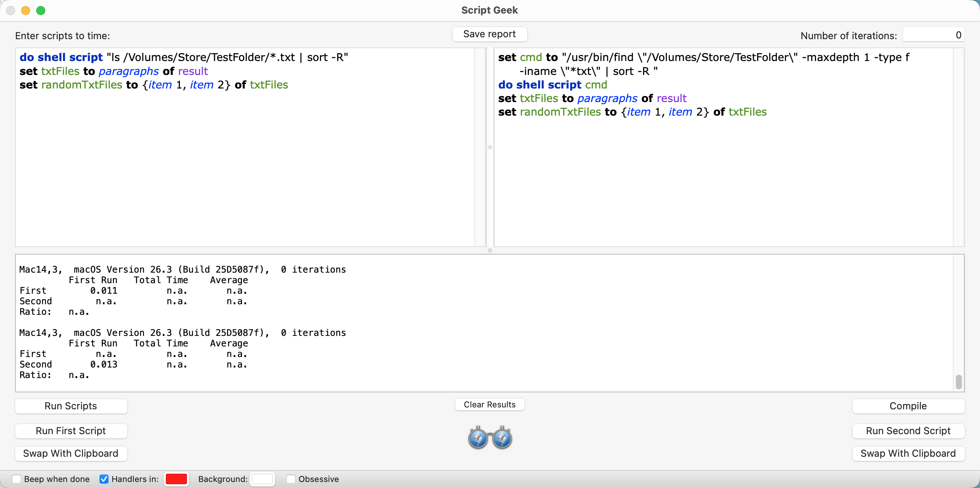
Task: Click the twin stopwatches icon
Action: (x=490, y=438)
